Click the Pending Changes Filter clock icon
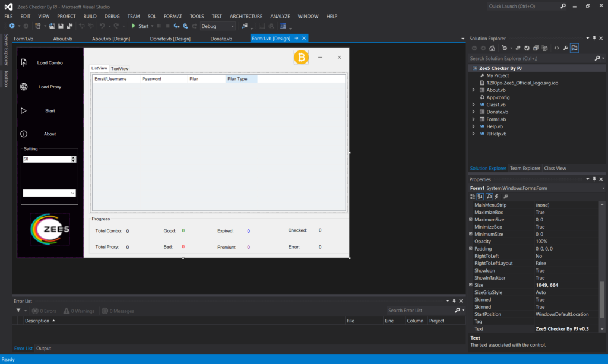This screenshot has height=364, width=608. point(505,48)
